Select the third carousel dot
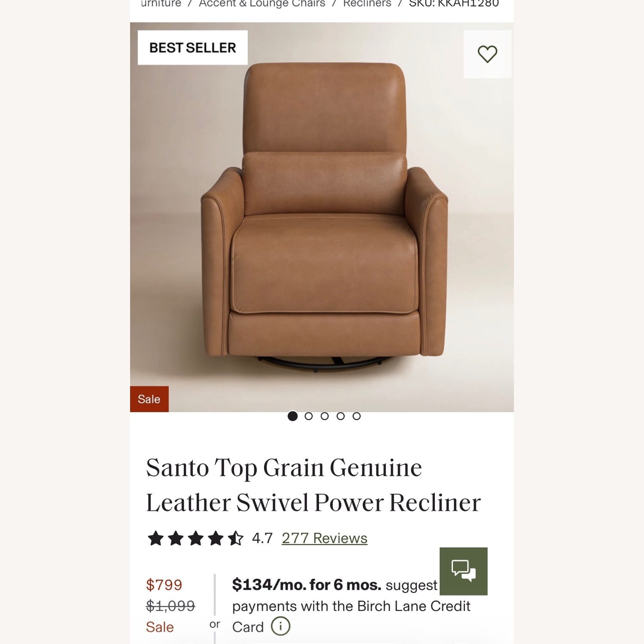This screenshot has height=644, width=644. (x=325, y=416)
